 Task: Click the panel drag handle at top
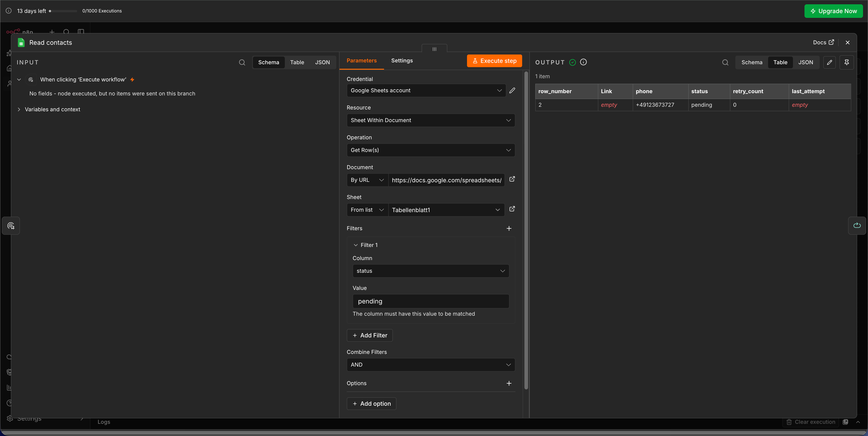[434, 49]
